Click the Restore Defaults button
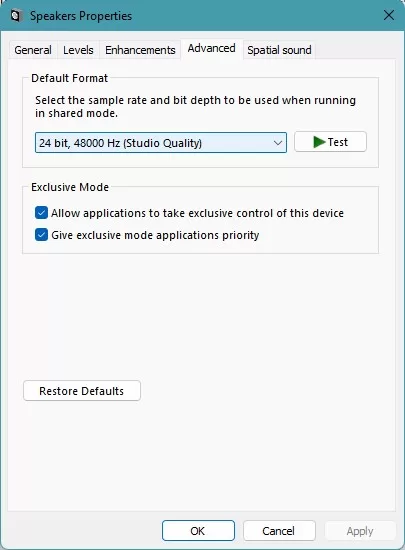The width and height of the screenshot is (405, 550). (x=82, y=391)
